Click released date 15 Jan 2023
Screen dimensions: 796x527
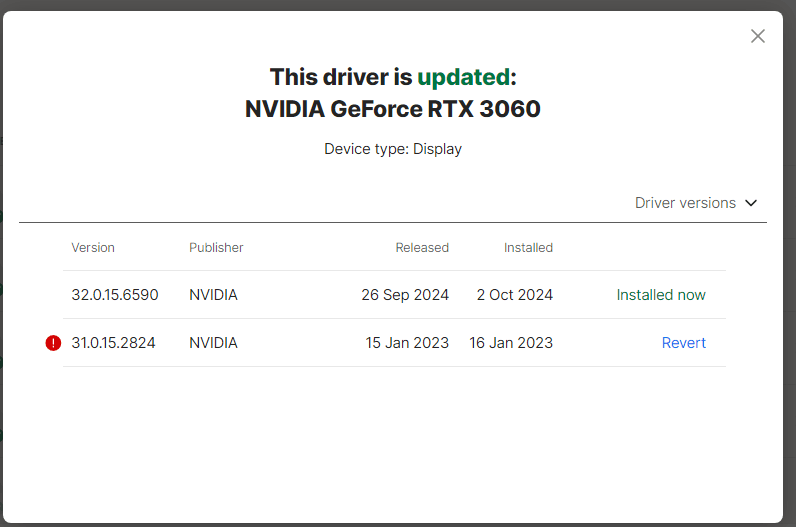407,343
